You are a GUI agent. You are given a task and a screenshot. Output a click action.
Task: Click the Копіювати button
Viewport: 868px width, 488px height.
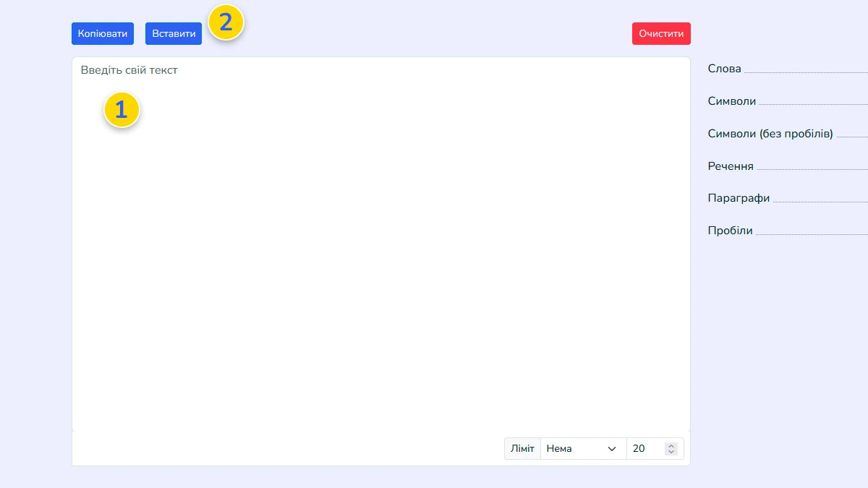click(x=103, y=34)
